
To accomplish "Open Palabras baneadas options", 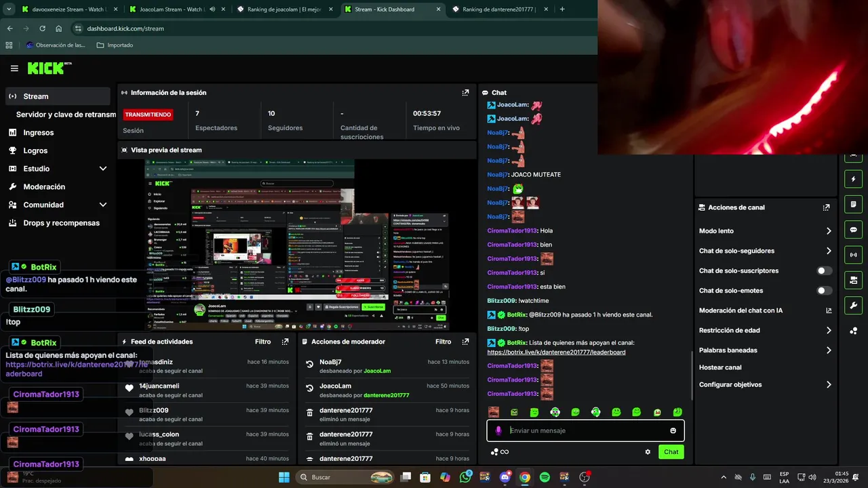I will 765,350.
